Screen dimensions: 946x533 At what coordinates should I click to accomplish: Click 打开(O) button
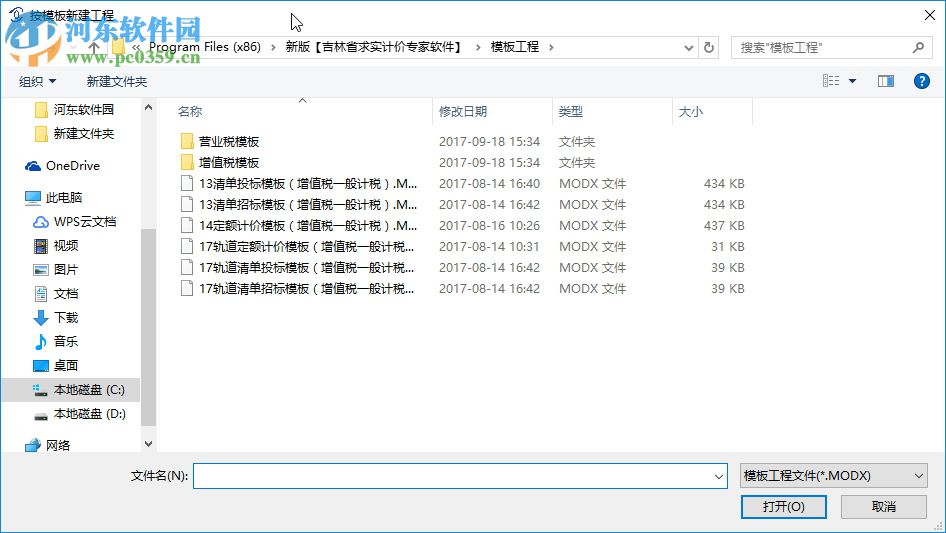784,506
